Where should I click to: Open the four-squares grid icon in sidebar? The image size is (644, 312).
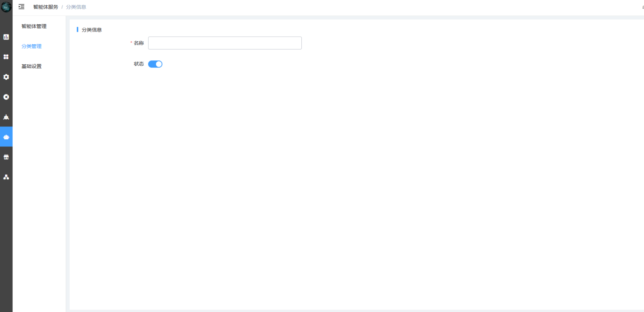pyautogui.click(x=6, y=57)
